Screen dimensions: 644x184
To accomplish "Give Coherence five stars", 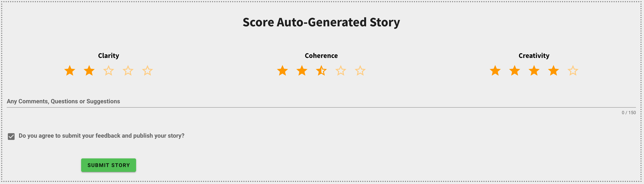I will point(360,71).
